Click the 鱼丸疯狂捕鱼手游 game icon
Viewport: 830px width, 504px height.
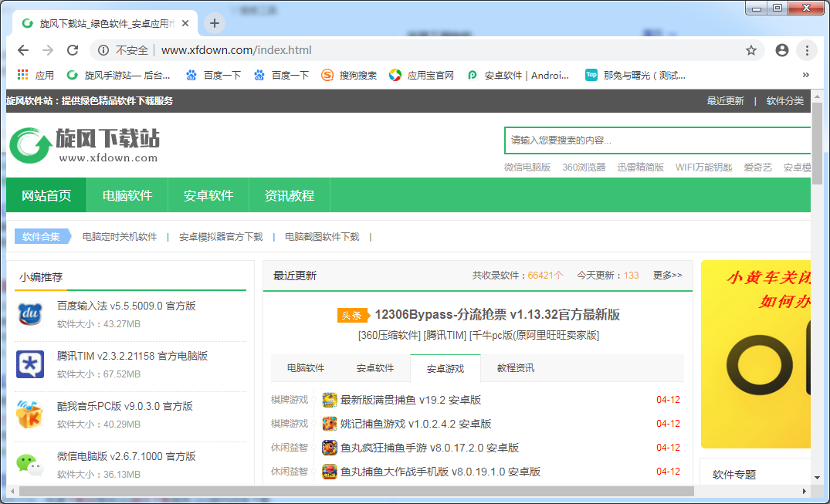(330, 448)
